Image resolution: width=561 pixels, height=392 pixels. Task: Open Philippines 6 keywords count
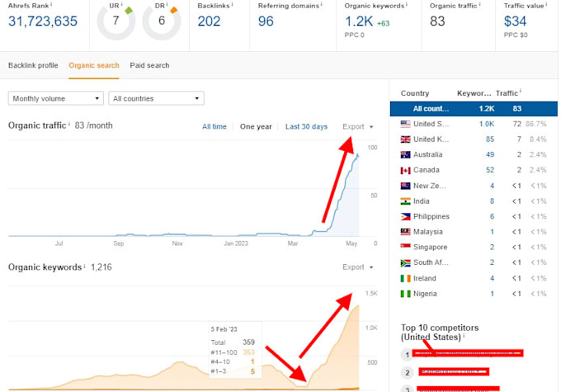click(x=492, y=216)
